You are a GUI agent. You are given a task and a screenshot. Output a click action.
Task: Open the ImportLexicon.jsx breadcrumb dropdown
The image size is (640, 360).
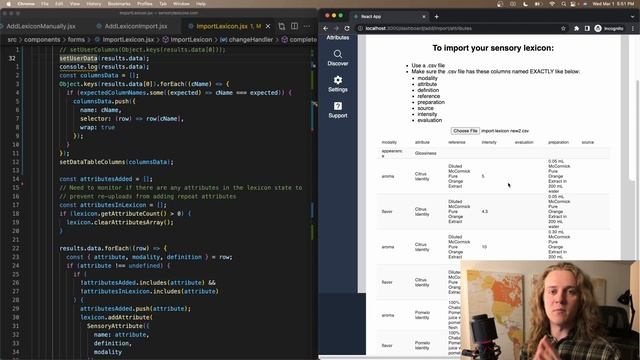point(124,40)
